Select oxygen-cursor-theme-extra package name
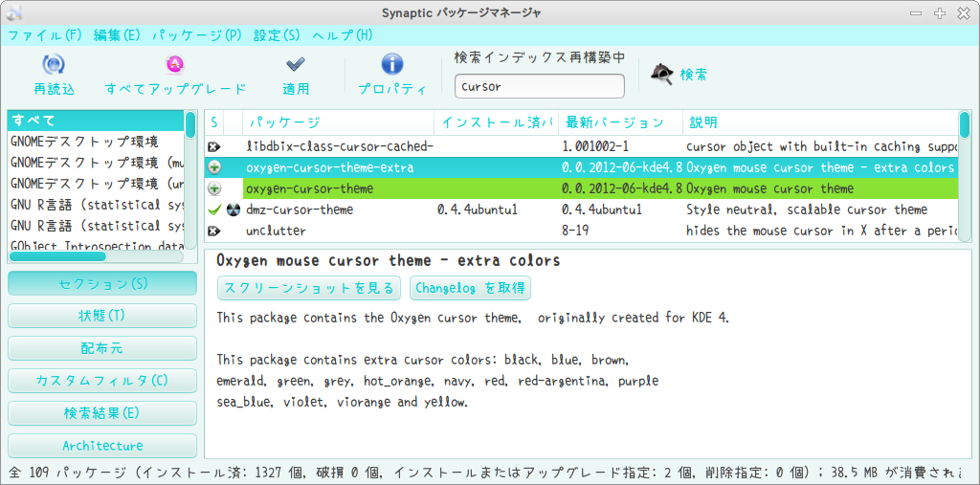Screen dimensions: 980x485 (x=329, y=167)
